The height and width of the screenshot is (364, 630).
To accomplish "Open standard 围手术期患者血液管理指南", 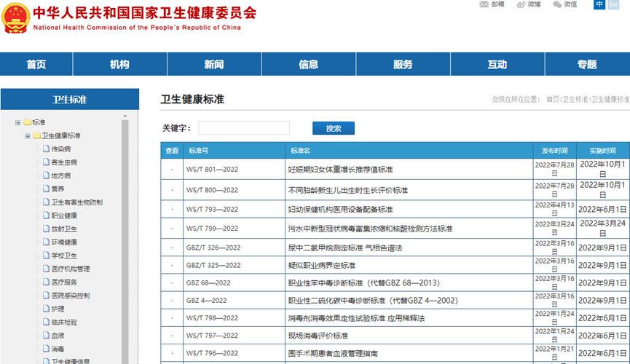I will (333, 354).
